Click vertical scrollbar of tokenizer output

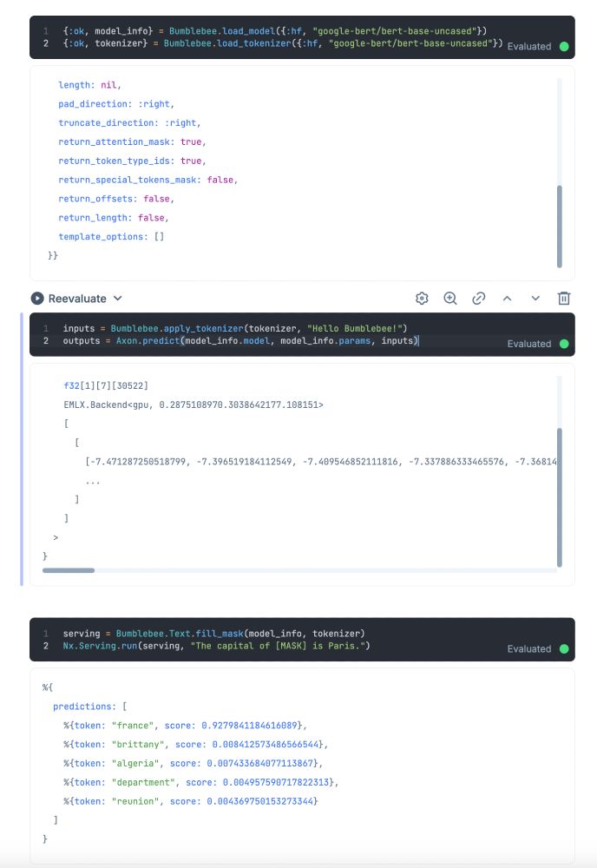560,227
